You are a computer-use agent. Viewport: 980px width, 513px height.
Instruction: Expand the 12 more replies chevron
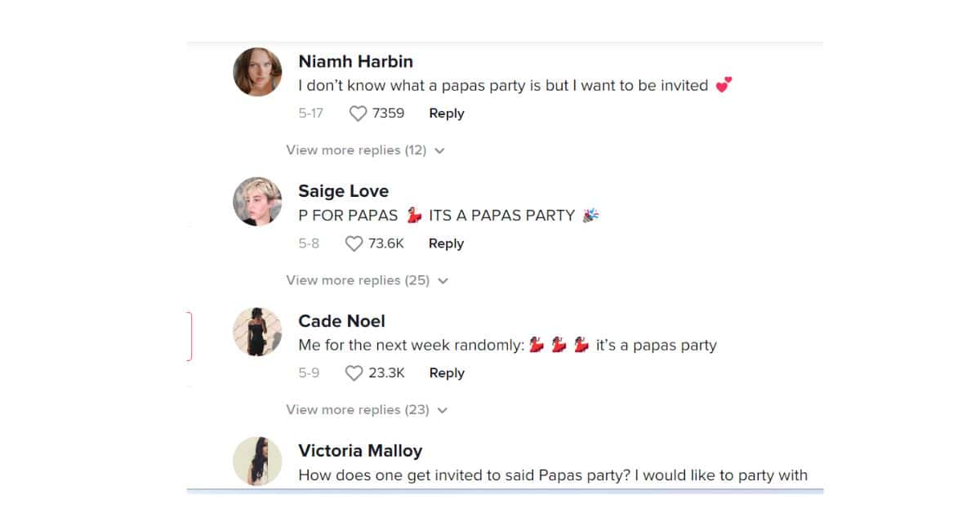point(440,151)
